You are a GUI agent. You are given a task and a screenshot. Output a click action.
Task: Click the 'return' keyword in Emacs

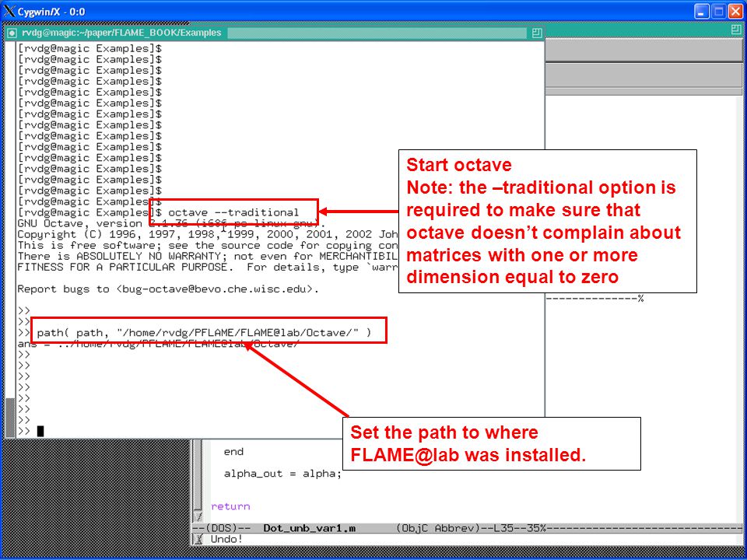[230, 506]
